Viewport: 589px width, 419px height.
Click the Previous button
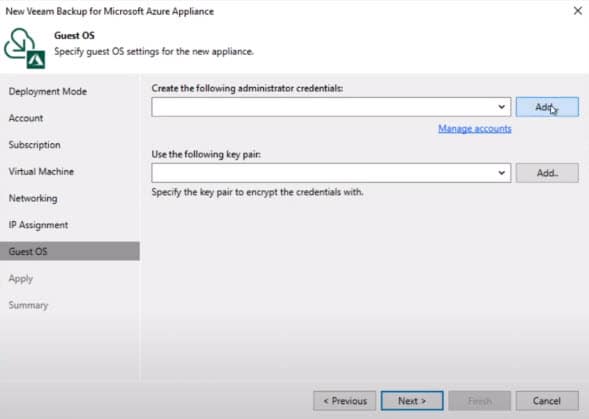[x=344, y=401]
